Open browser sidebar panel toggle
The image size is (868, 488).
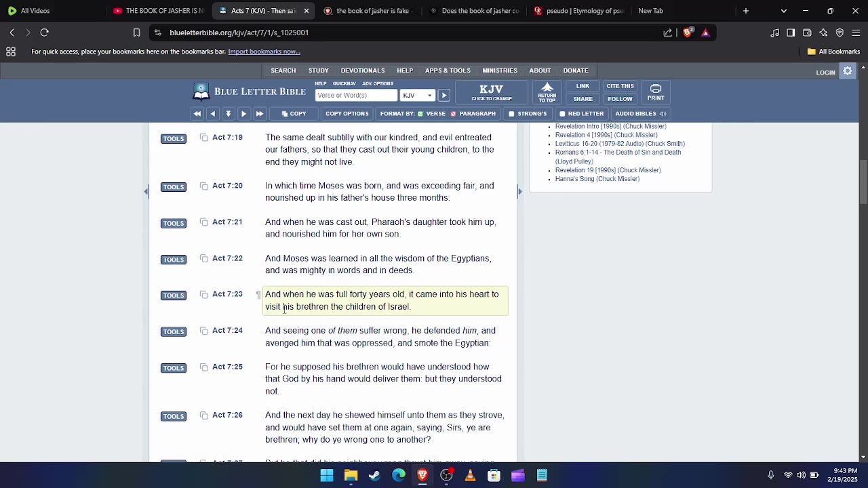(x=791, y=33)
